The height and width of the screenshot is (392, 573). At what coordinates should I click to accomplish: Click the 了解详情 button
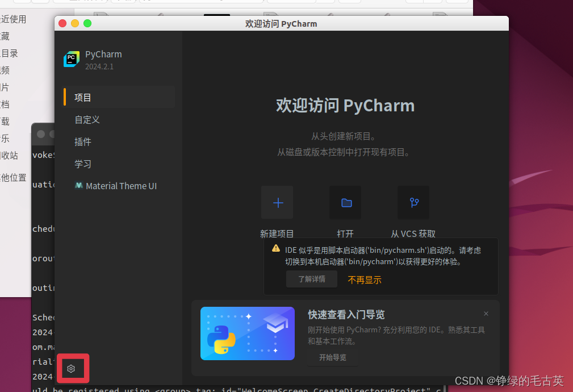(312, 279)
